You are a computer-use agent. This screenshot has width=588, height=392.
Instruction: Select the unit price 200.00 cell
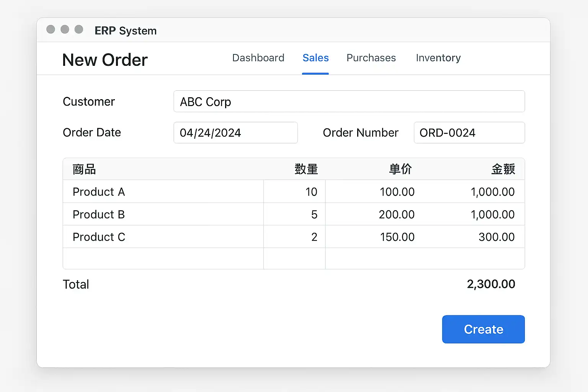[x=397, y=214]
